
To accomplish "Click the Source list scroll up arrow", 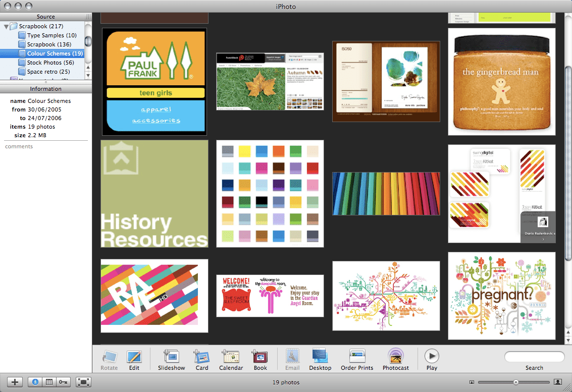I will (x=88, y=68).
